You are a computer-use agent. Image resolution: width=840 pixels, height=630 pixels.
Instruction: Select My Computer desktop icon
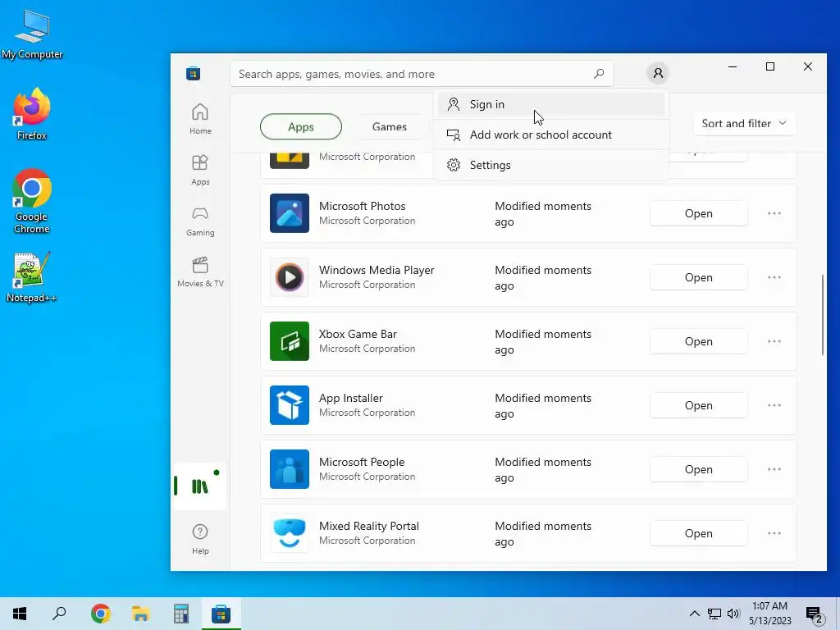32,34
